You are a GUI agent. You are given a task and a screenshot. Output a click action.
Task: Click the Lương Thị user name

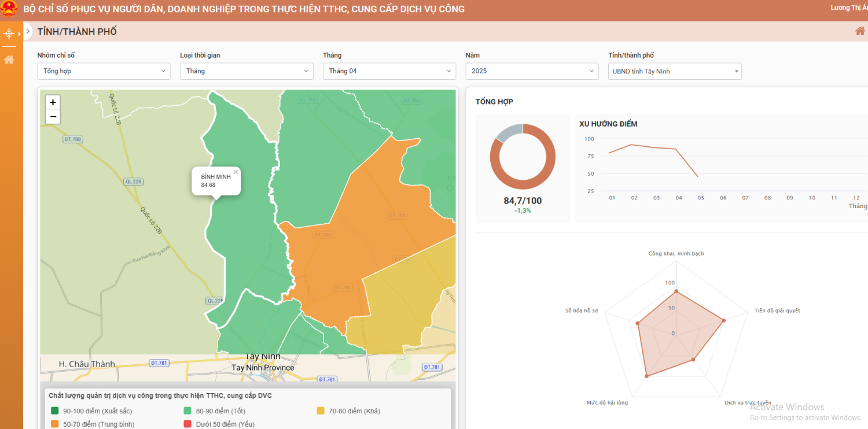click(849, 8)
